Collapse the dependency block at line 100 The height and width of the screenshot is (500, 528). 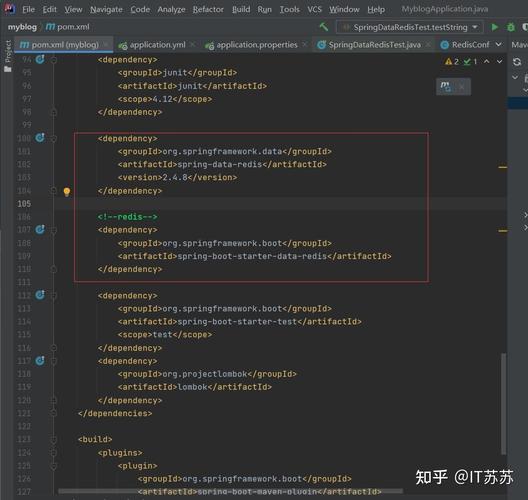pyautogui.click(x=54, y=138)
